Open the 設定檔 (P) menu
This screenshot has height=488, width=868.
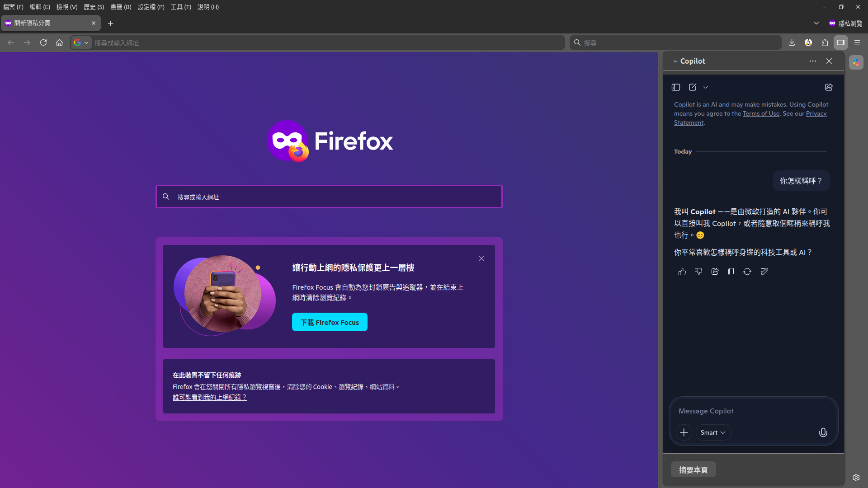coord(151,7)
